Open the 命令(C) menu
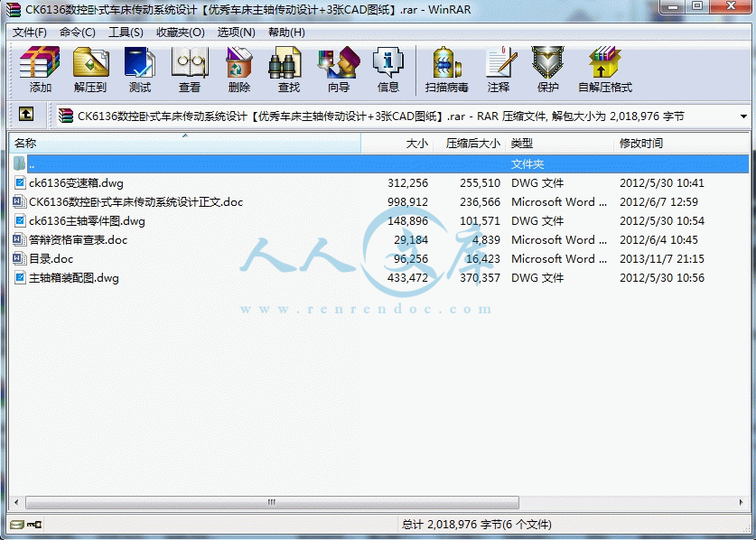This screenshot has width=756, height=540. coord(78,33)
